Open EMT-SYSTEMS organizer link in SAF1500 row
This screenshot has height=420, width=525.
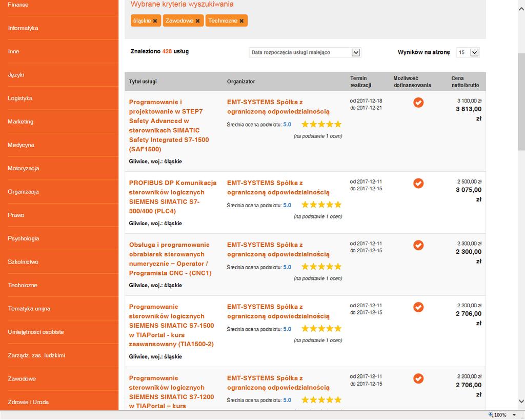(278, 107)
